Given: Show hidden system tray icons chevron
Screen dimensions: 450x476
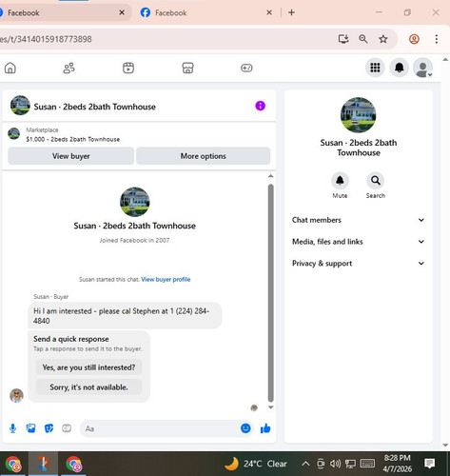Looking at the screenshot, I should pos(305,464).
